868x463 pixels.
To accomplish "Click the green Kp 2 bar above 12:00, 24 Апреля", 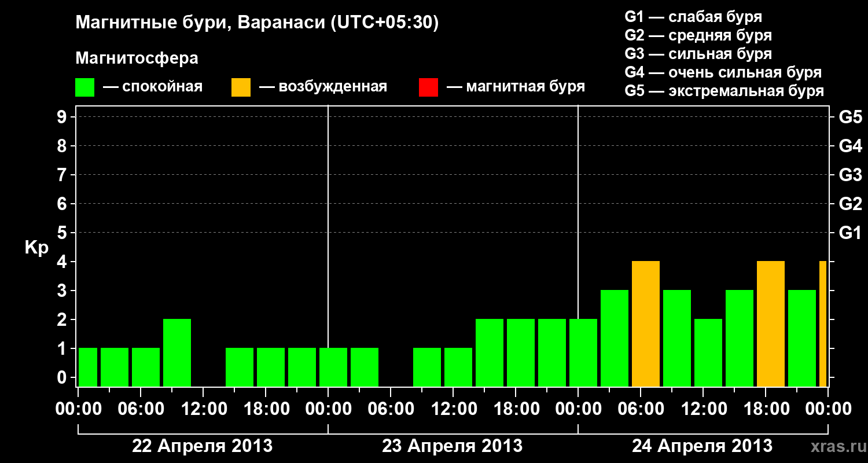I will click(708, 353).
